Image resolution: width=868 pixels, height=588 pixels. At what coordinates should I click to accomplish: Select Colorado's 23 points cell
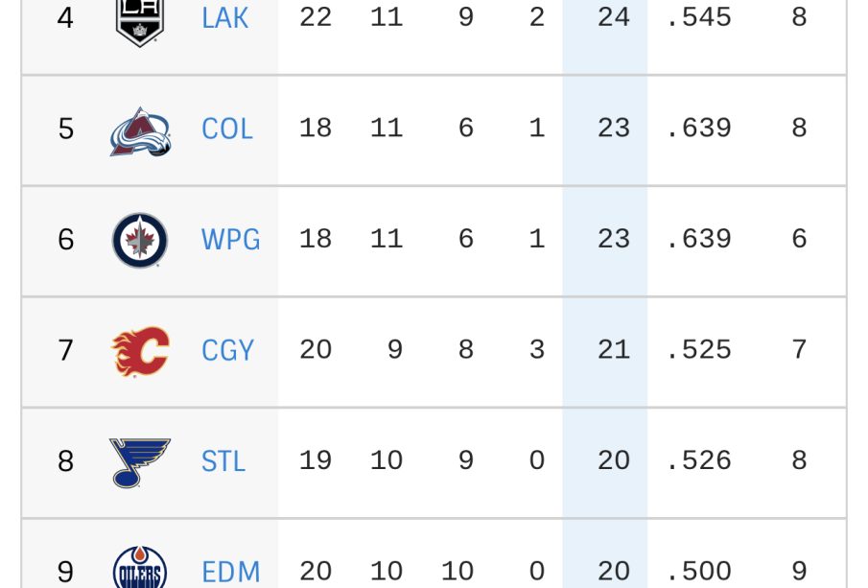tap(614, 128)
